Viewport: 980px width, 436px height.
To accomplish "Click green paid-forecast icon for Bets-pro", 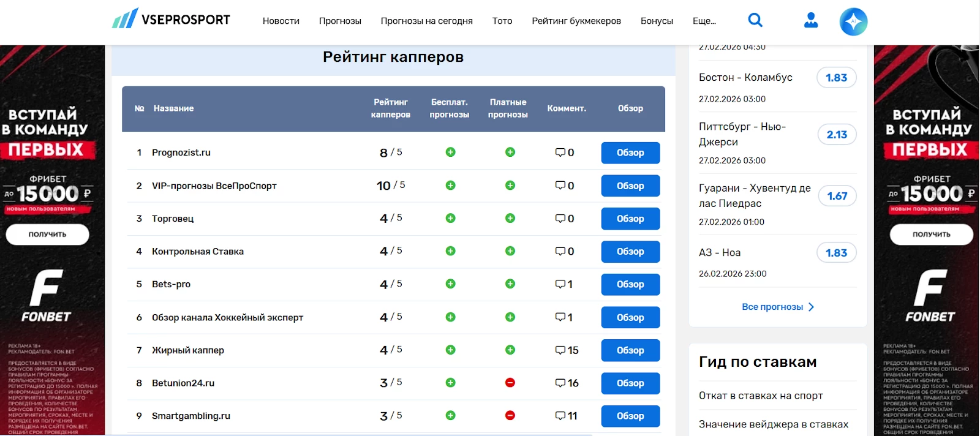I will click(510, 284).
